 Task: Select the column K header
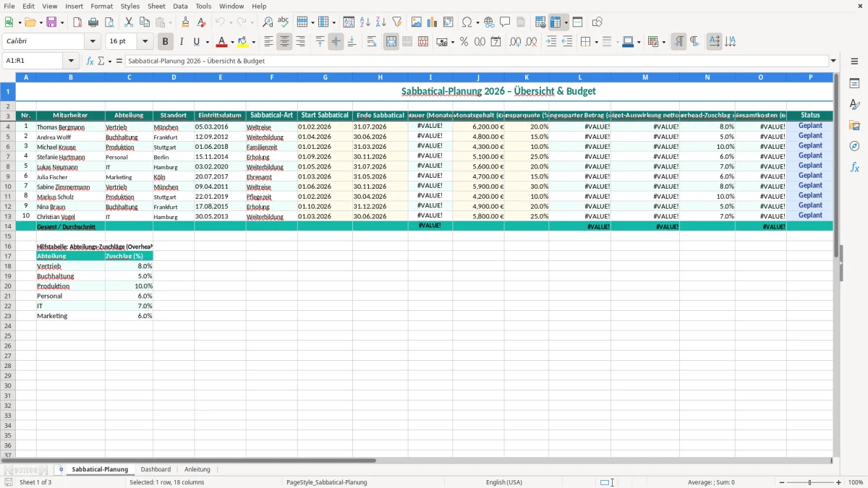click(527, 77)
